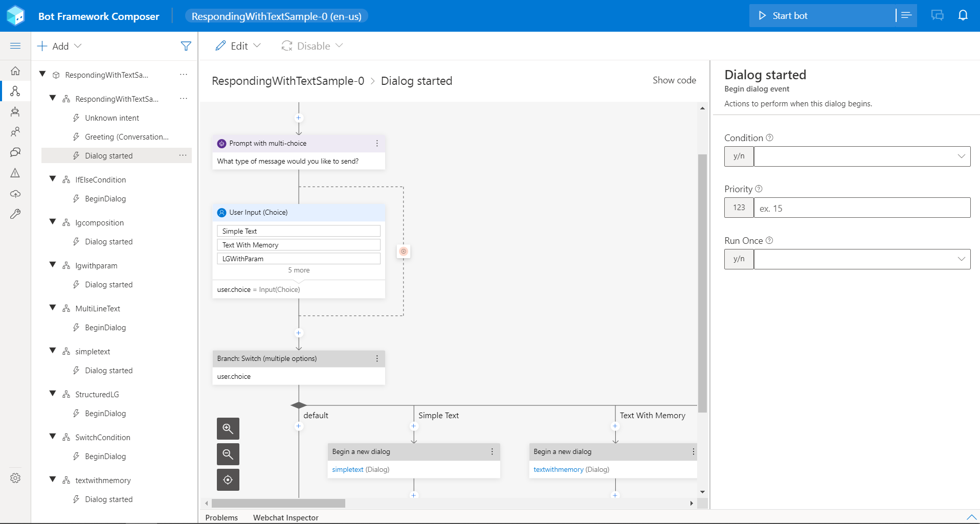Open more options for selected Dialog started trigger
The height and width of the screenshot is (524, 980).
click(x=183, y=155)
